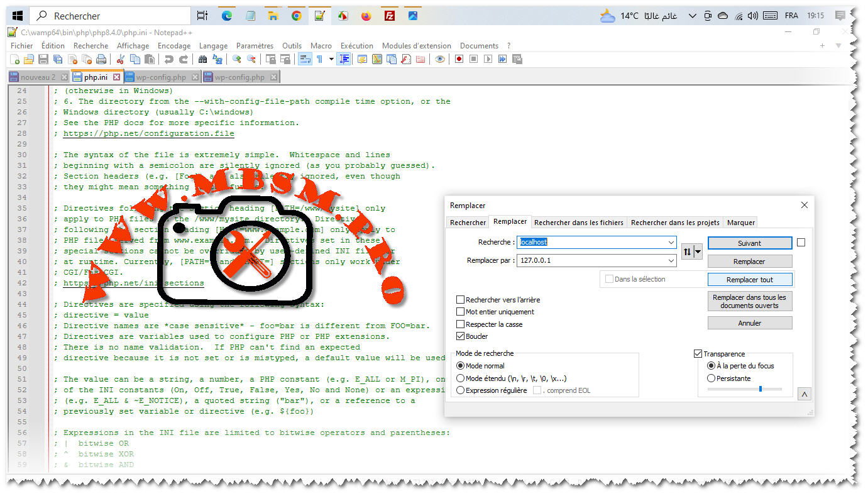
Task: Close the php.ini tab with its red X
Action: pos(116,77)
